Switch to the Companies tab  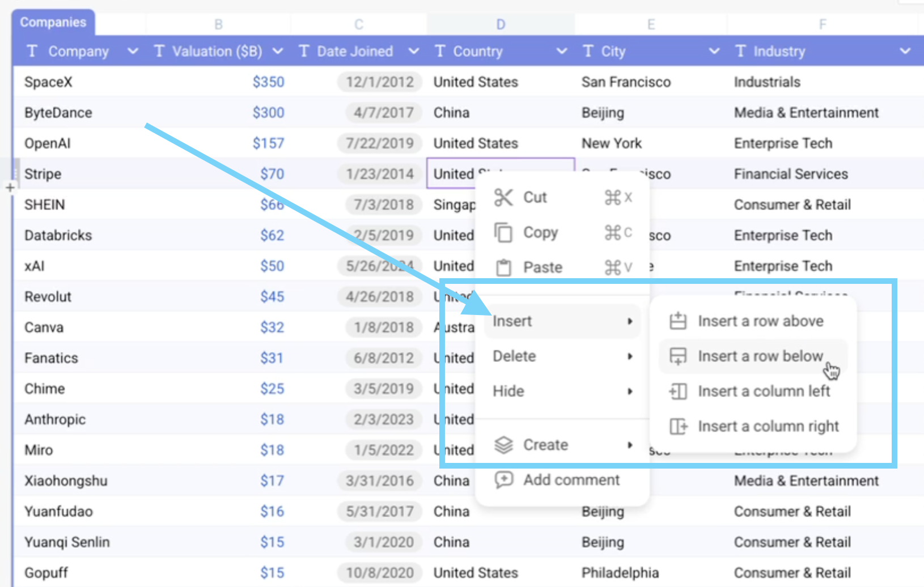click(53, 22)
